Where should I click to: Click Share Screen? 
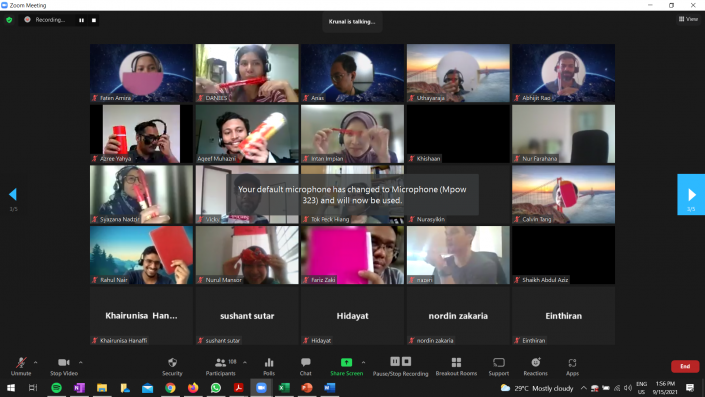point(346,366)
